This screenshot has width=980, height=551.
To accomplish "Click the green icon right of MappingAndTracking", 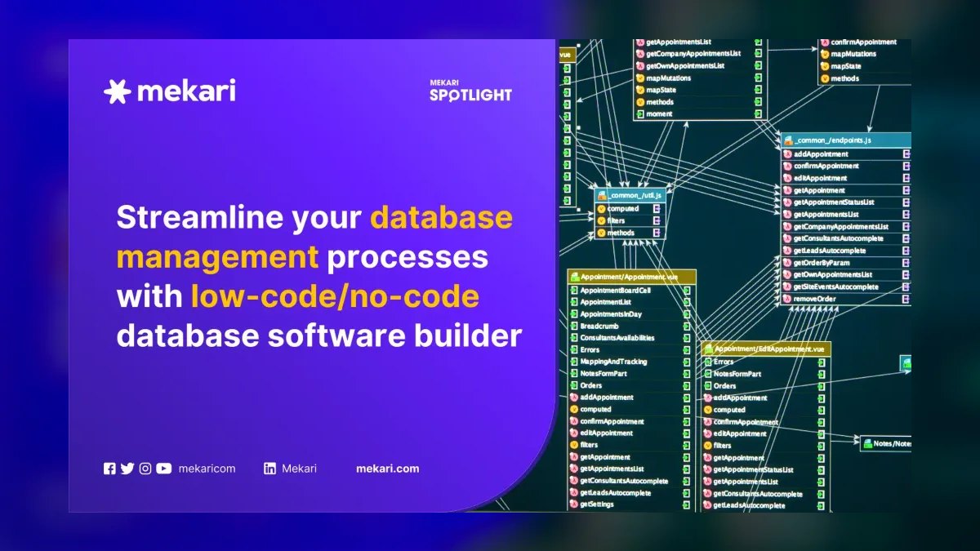I will tap(688, 362).
